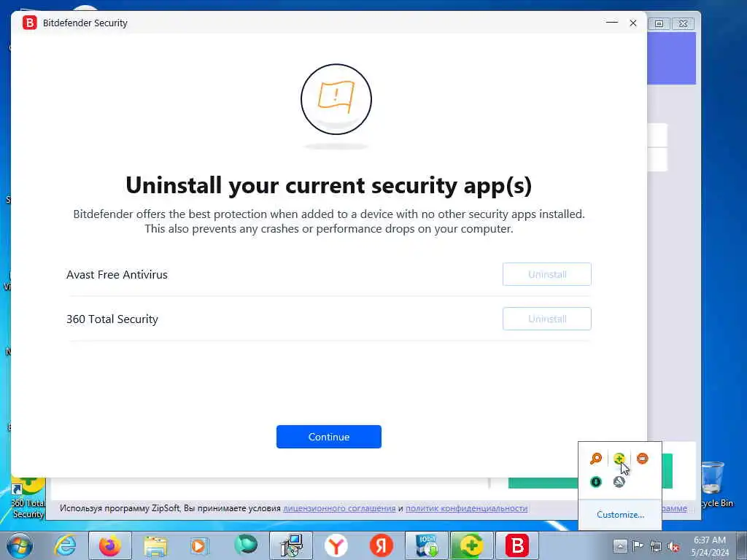Click the Bitdefender logo in title bar
Screen dimensions: 747x560
click(x=29, y=23)
